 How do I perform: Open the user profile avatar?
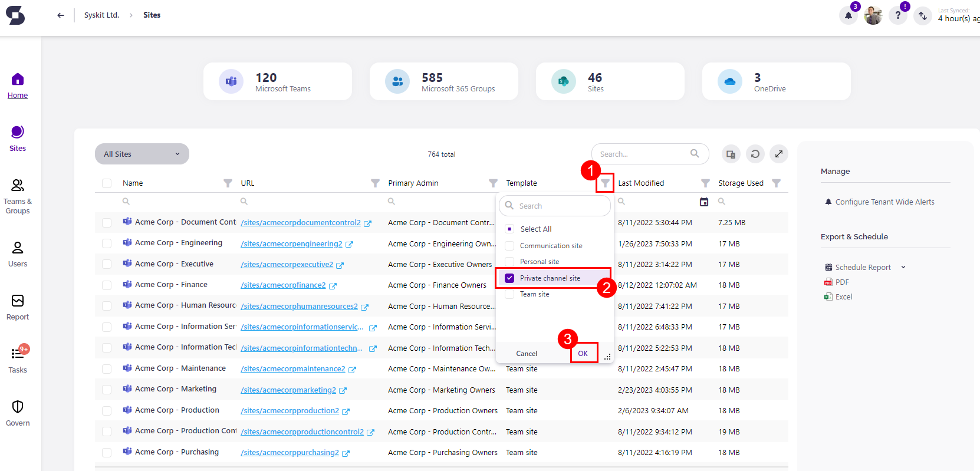[873, 15]
